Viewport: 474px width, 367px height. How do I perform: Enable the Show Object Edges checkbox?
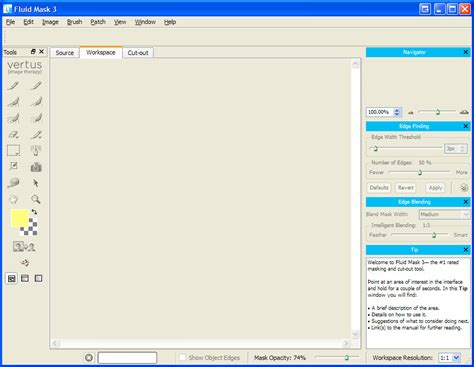point(182,357)
